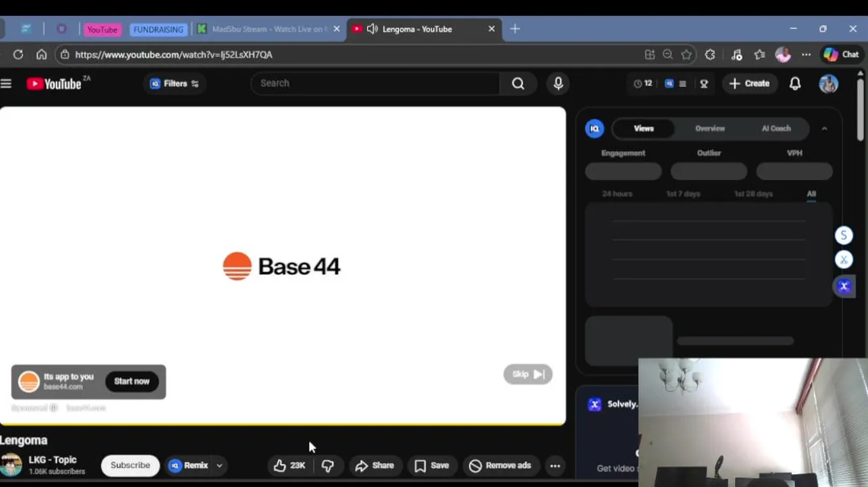The width and height of the screenshot is (868, 487).
Task: Click the vidIQ logo in the side panel
Action: [595, 129]
